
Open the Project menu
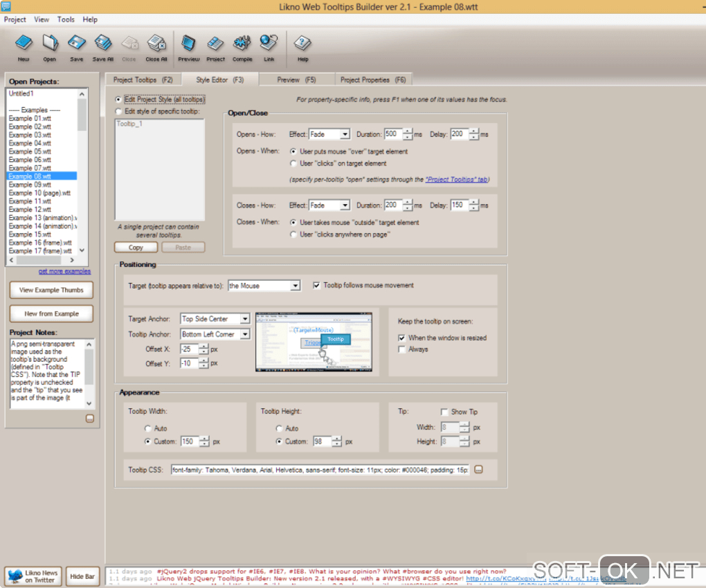[x=15, y=19]
